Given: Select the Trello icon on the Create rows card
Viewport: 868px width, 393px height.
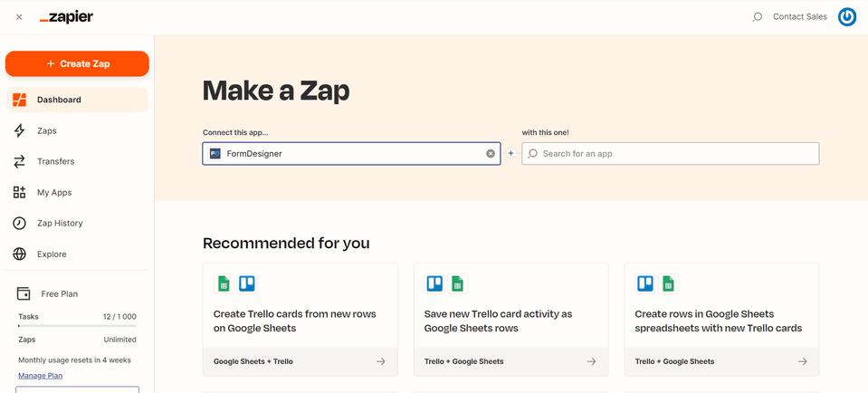Looking at the screenshot, I should point(645,283).
